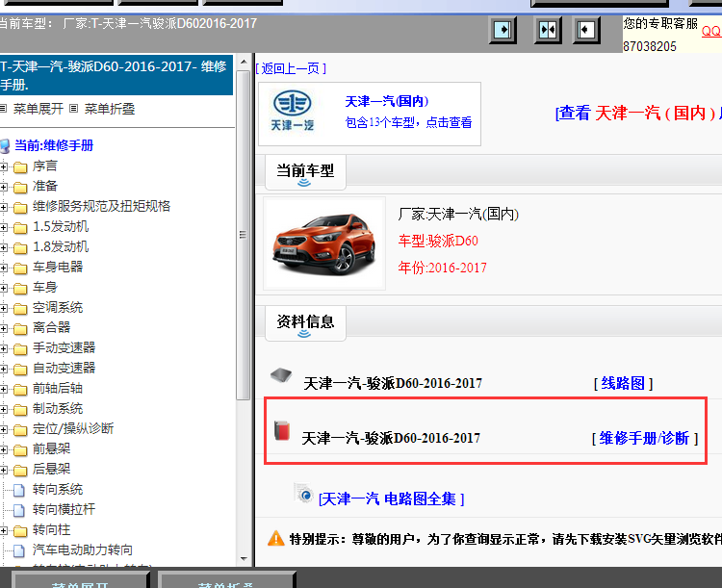
Task: Click the 查看 天津一汽(国内) link
Action: tap(638, 113)
